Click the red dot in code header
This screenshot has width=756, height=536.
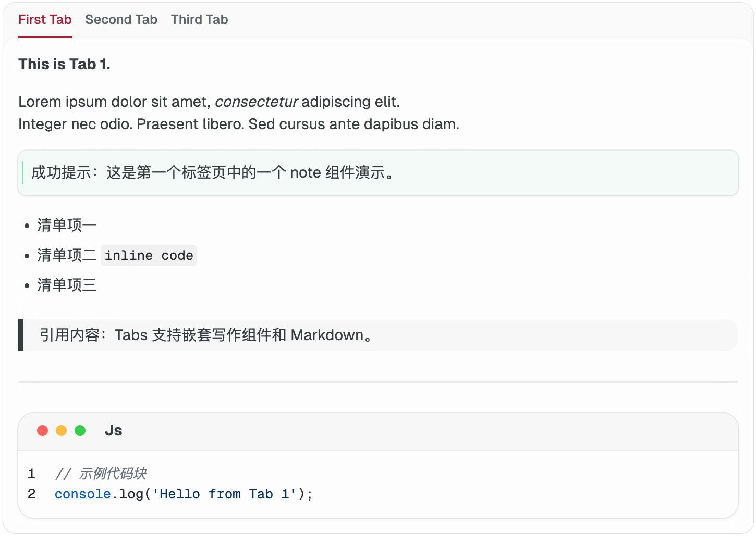click(x=43, y=430)
